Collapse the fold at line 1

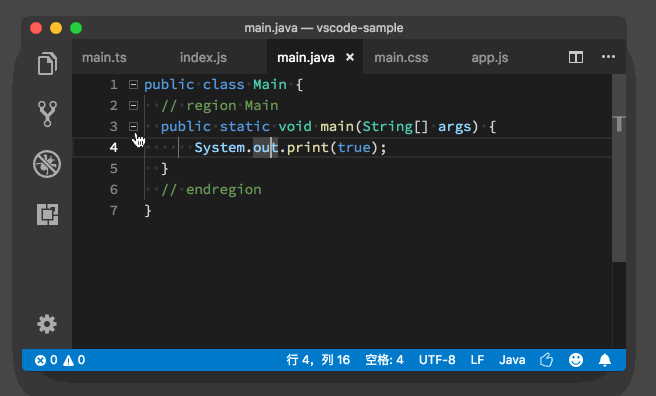[x=133, y=84]
